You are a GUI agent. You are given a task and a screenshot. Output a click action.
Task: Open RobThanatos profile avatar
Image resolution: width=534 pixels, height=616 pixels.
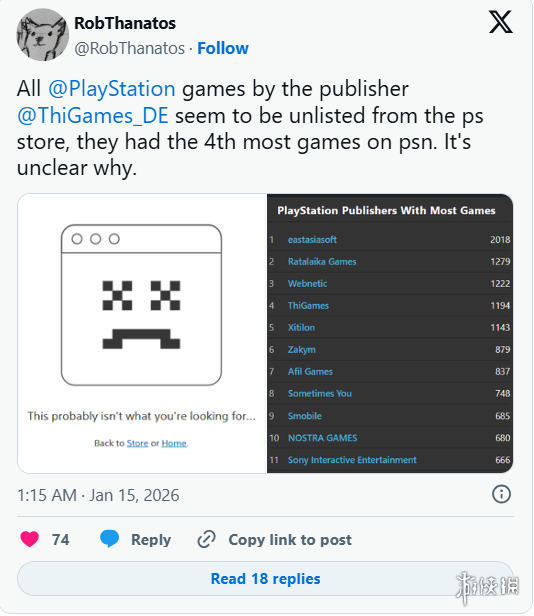pos(42,35)
